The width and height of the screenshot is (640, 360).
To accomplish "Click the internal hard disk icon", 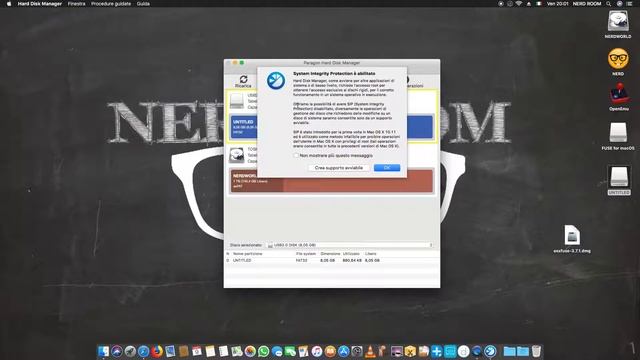I will 236,156.
